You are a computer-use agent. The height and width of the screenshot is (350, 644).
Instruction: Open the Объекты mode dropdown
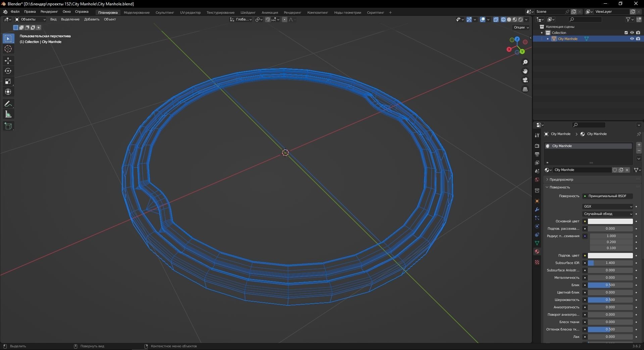click(x=30, y=19)
